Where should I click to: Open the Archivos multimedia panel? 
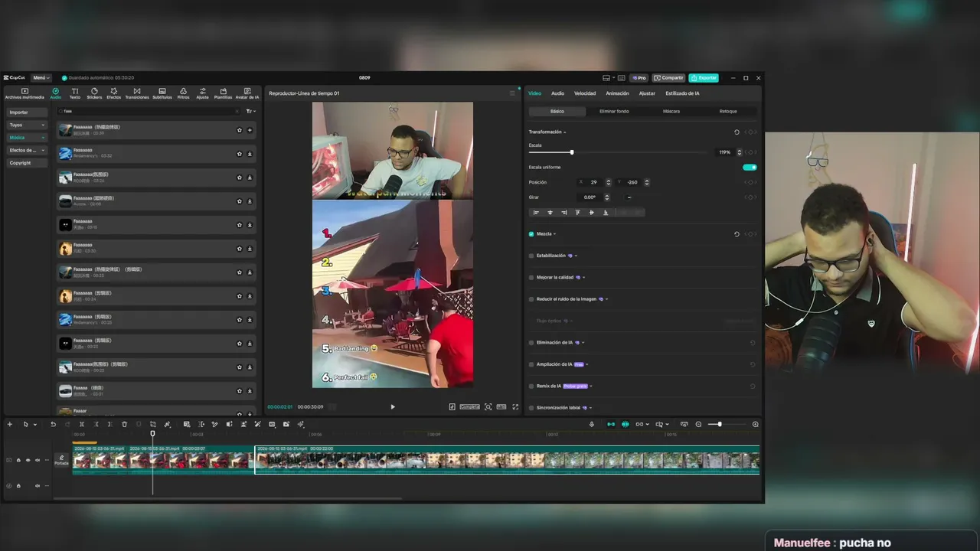24,93
